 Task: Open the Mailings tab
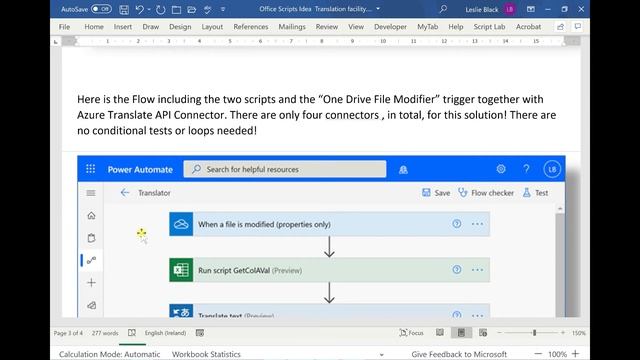[292, 27]
